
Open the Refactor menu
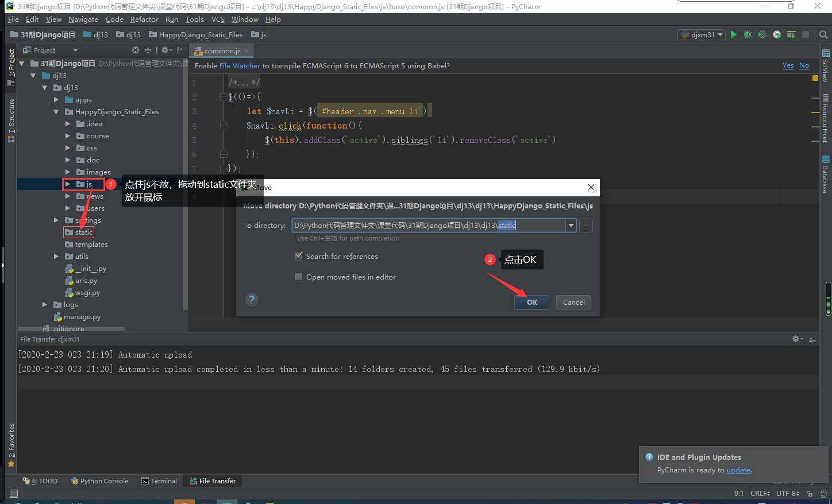point(144,19)
